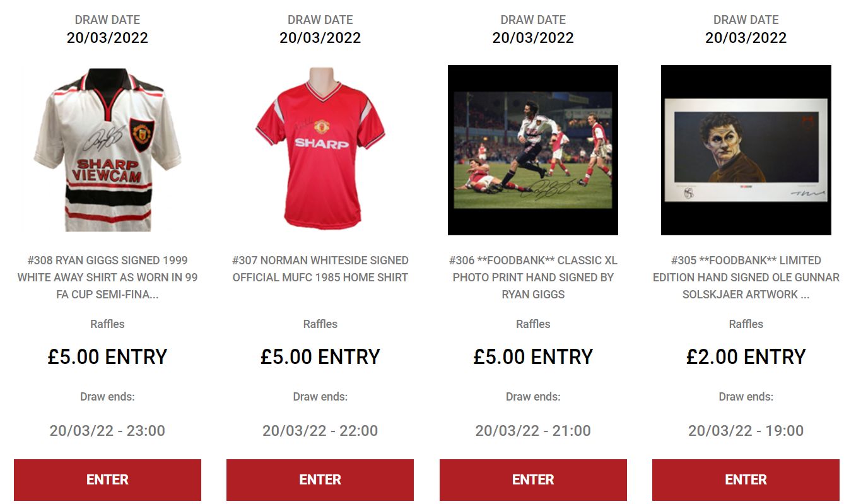844x504 pixels.
Task: Click the draw end time 20/03/22 - 19:00
Action: (746, 431)
